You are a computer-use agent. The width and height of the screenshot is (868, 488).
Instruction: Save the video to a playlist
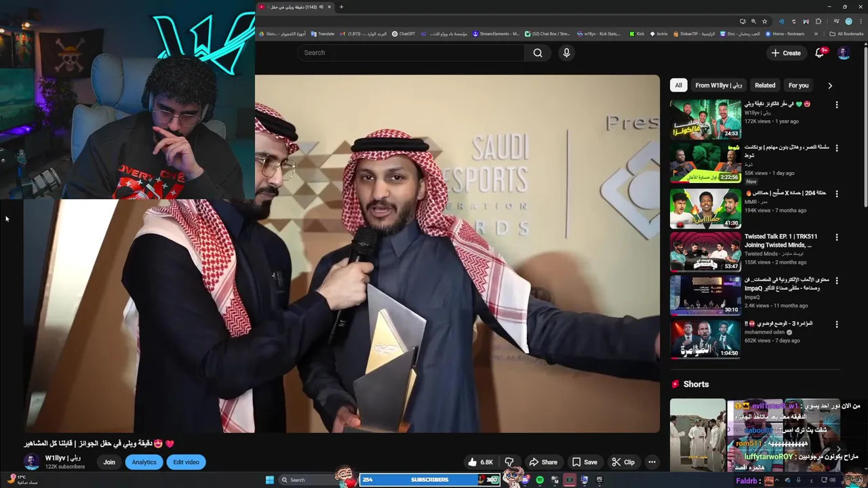pos(585,462)
